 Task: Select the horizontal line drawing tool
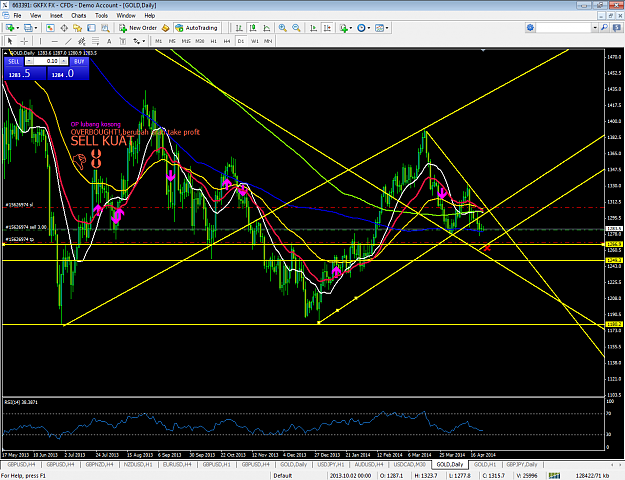pos(55,41)
